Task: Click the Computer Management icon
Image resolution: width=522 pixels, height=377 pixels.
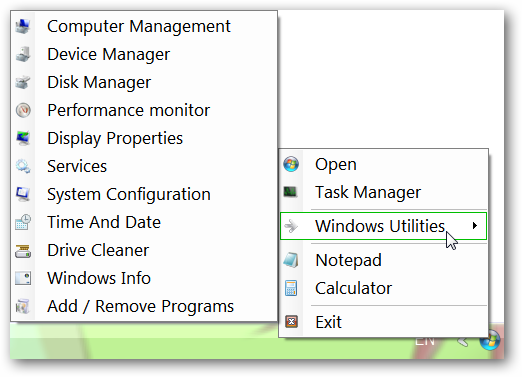Action: [x=23, y=27]
